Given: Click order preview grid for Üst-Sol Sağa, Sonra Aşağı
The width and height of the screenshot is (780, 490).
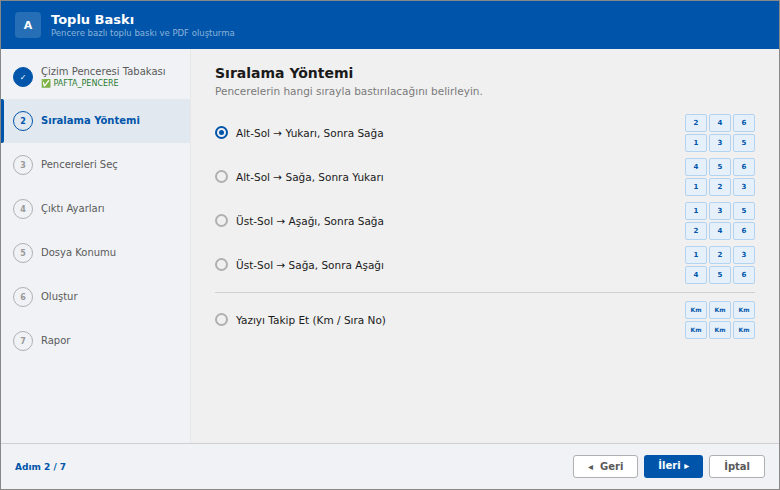Looking at the screenshot, I should tap(720, 265).
